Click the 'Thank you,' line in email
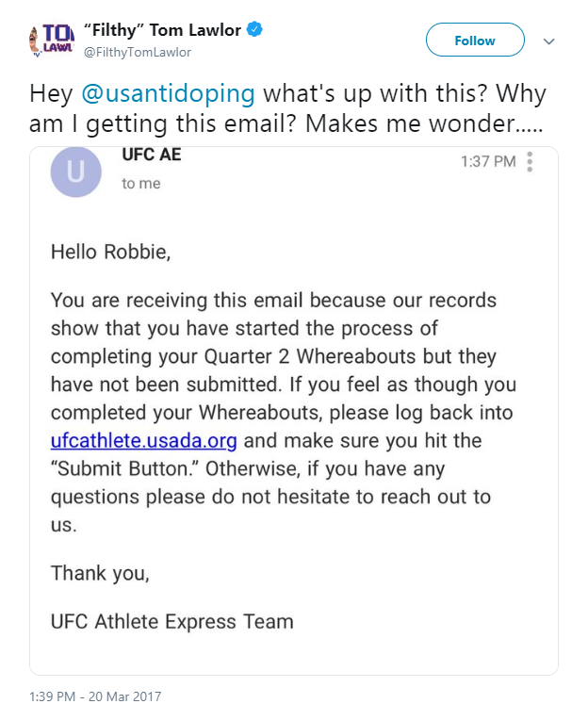 click(x=100, y=573)
